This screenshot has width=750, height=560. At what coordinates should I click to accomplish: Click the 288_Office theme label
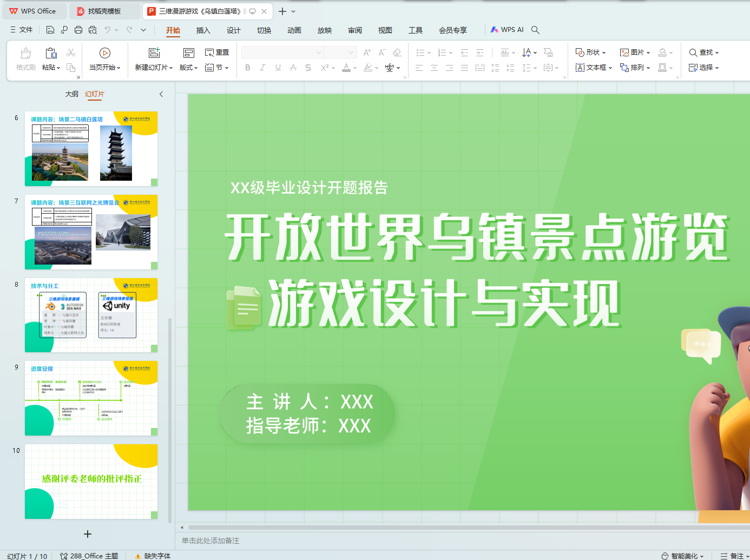[x=89, y=556]
